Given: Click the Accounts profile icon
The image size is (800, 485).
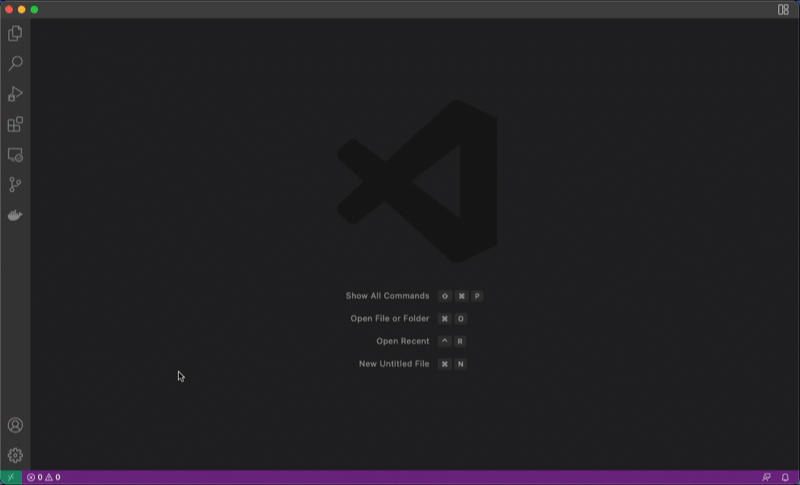Looking at the screenshot, I should point(15,425).
